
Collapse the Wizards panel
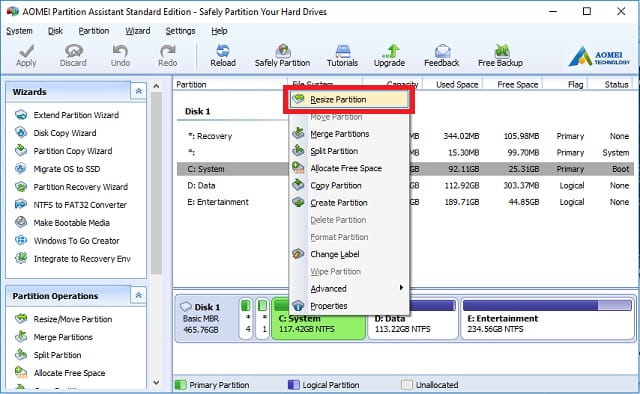tap(138, 91)
